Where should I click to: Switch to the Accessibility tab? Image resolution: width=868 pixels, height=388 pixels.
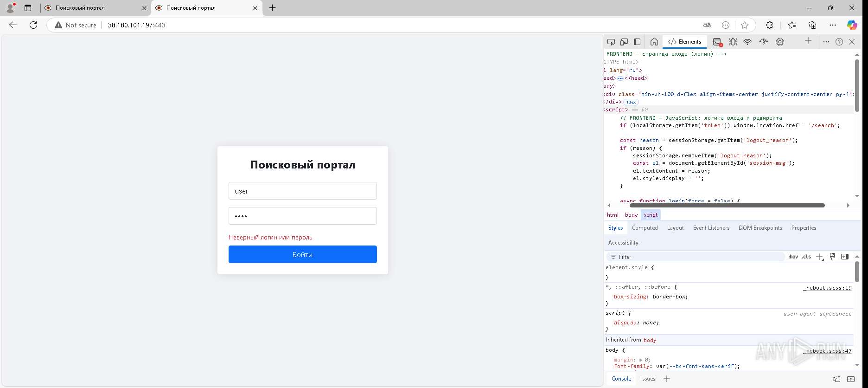click(x=623, y=243)
